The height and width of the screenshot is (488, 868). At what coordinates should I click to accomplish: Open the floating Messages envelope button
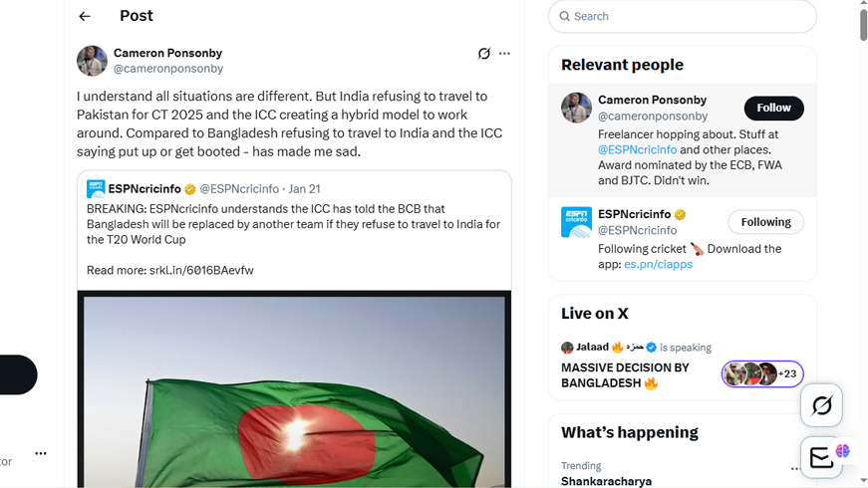821,457
